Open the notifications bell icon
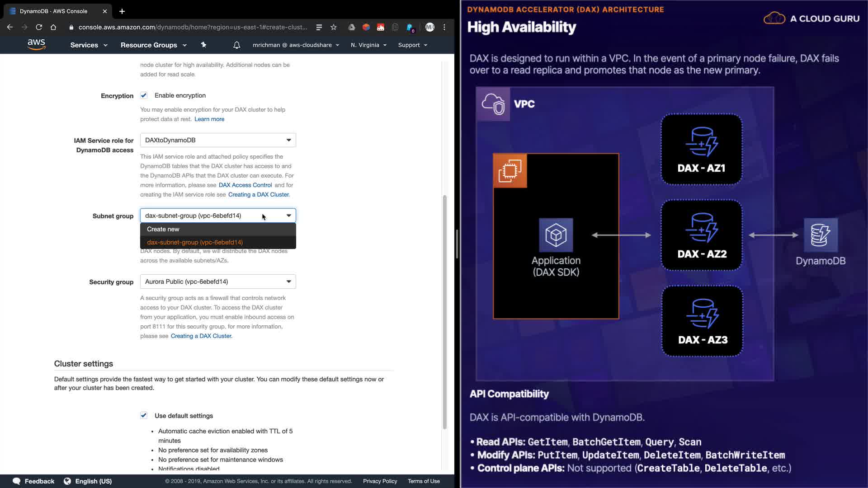This screenshot has height=488, width=868. click(x=236, y=45)
